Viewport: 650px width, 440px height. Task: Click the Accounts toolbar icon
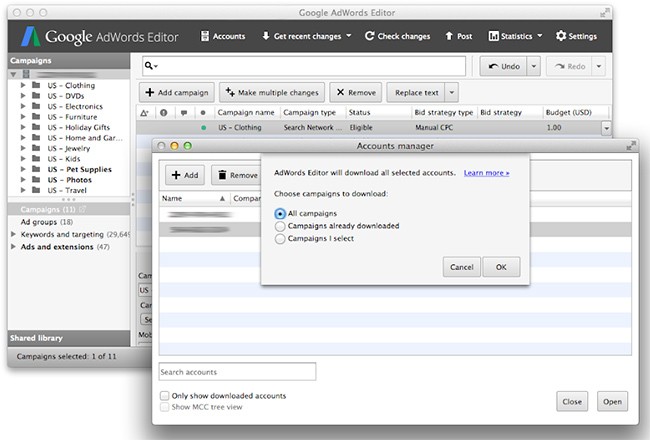[x=223, y=36]
